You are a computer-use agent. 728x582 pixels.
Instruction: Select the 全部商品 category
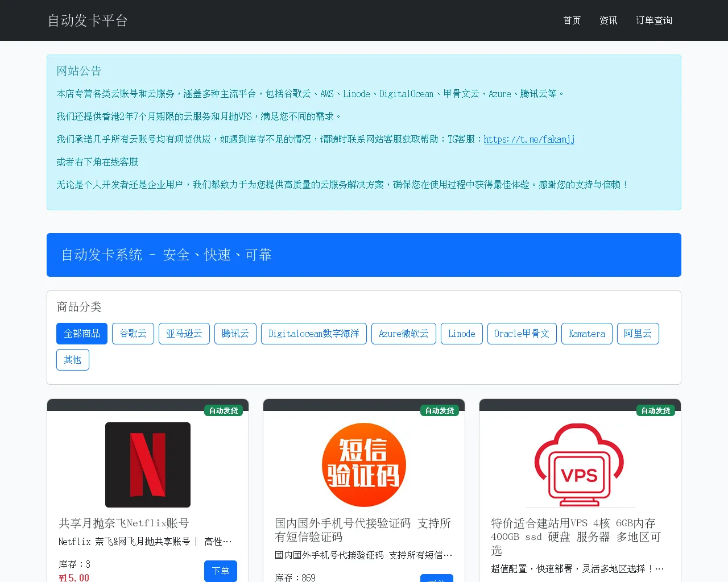coord(82,334)
